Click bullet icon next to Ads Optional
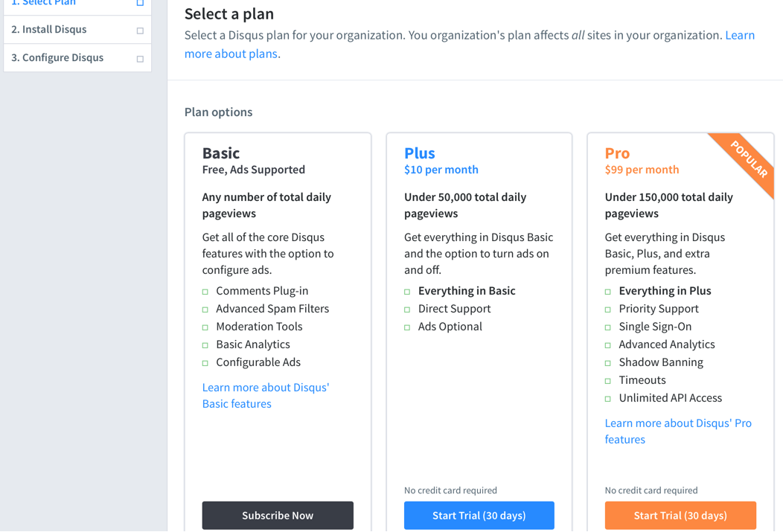The width and height of the screenshot is (783, 532). coord(407,327)
